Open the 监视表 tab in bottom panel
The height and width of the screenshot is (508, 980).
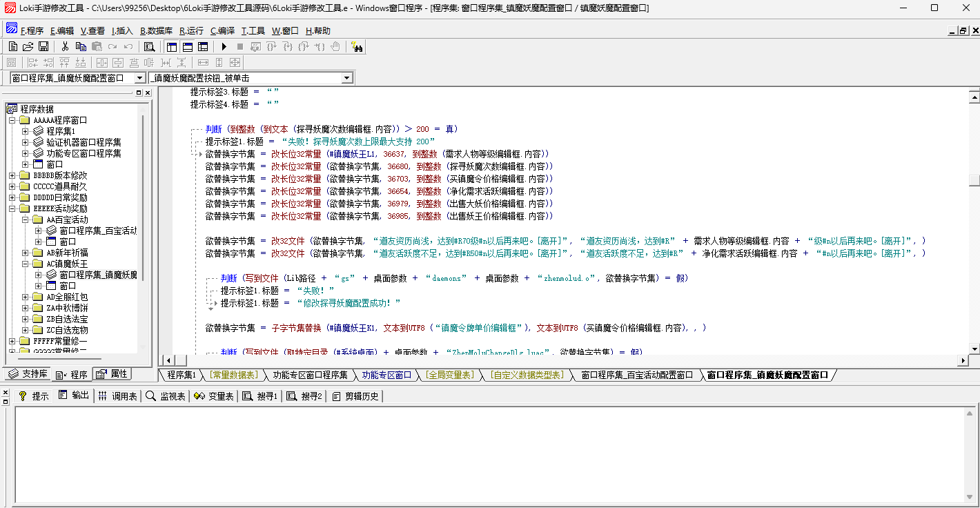[x=166, y=396]
